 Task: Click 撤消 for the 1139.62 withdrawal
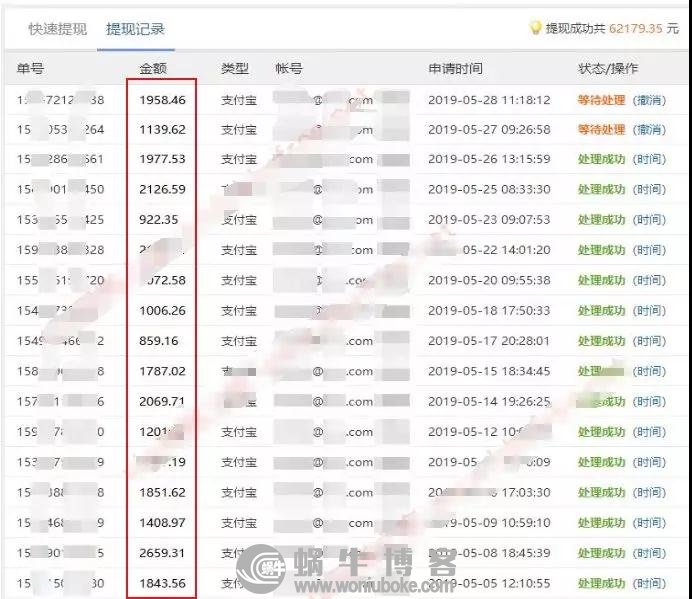click(649, 130)
